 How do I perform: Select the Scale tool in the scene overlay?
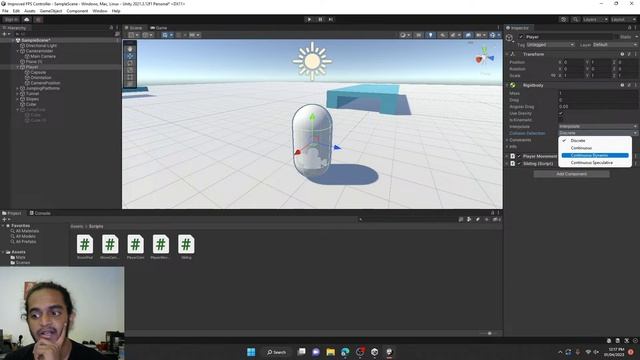130,70
